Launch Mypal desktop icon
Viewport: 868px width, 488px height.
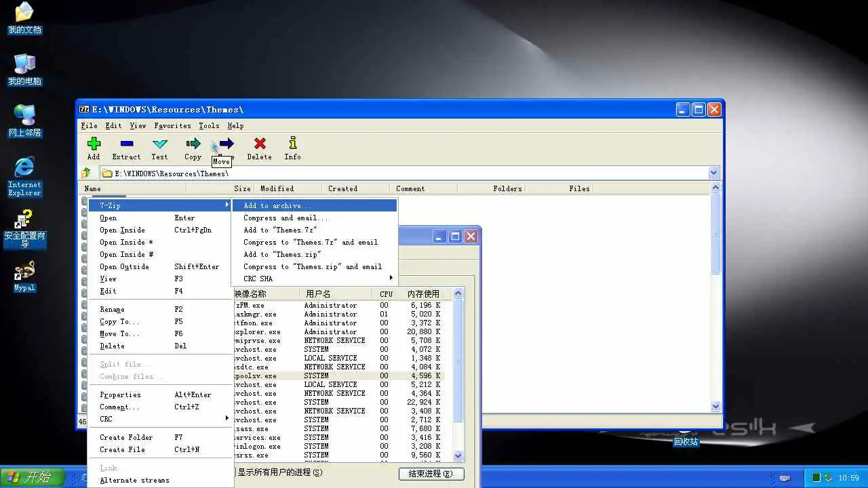24,277
